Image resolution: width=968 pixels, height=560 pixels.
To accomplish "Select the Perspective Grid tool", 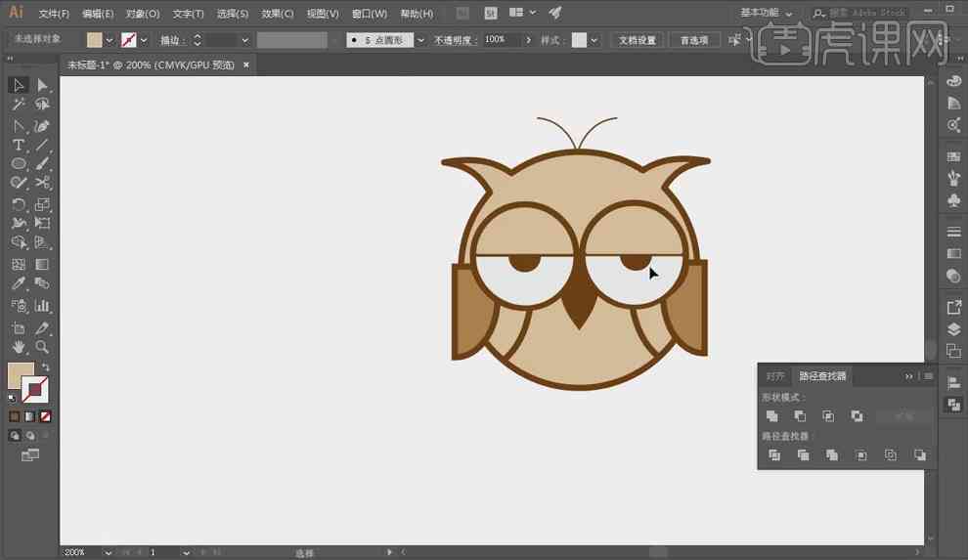I will 42,242.
